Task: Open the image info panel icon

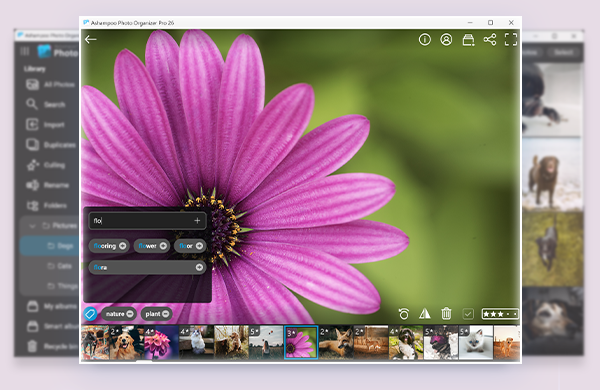Action: (425, 39)
